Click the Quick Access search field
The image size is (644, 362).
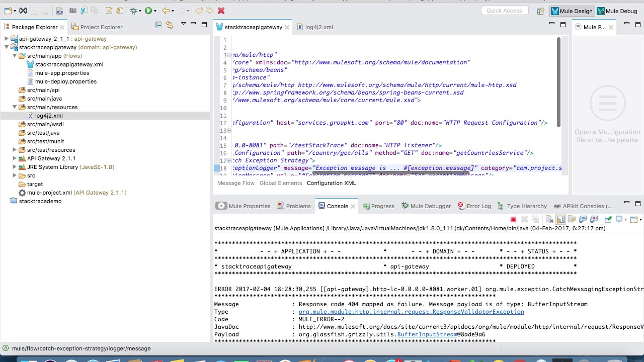504,11
